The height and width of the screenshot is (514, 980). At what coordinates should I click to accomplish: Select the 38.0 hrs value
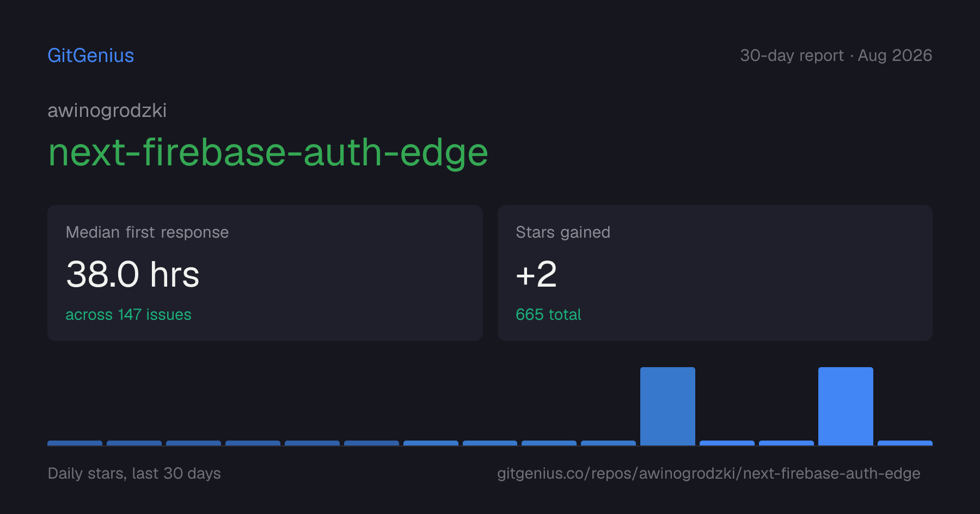click(x=133, y=274)
